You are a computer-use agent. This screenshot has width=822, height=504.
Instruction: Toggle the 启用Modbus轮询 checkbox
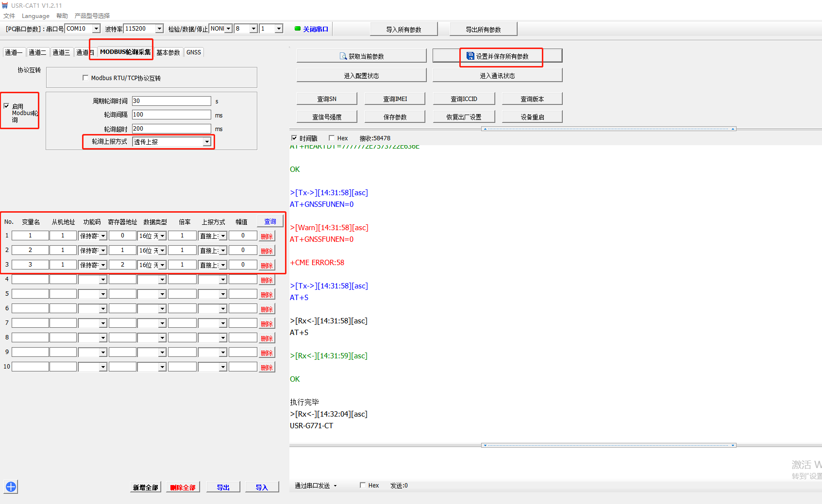click(6, 106)
